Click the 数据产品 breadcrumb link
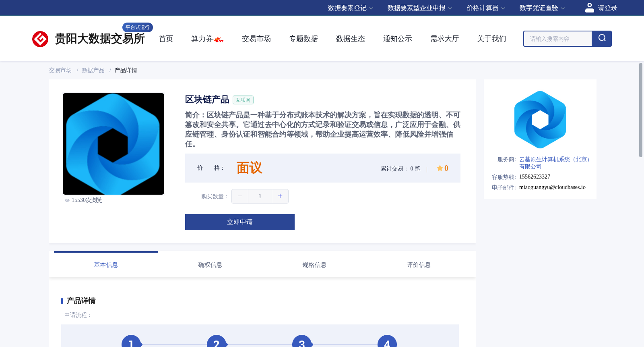 click(x=93, y=71)
